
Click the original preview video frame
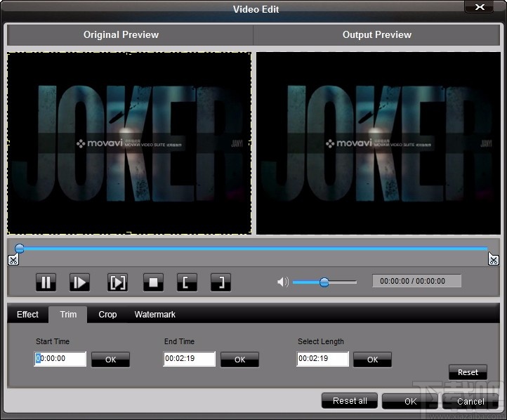click(x=129, y=143)
